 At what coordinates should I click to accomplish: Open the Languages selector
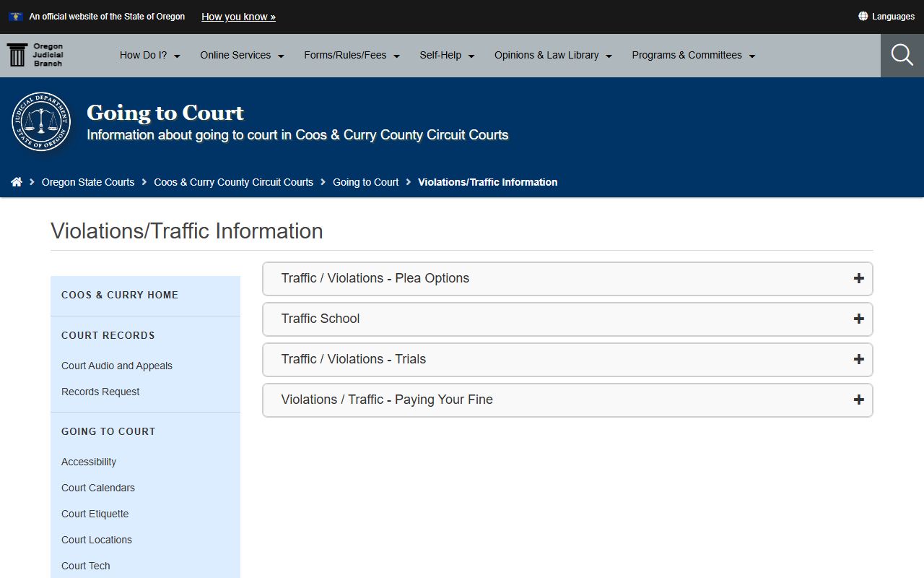(x=886, y=16)
